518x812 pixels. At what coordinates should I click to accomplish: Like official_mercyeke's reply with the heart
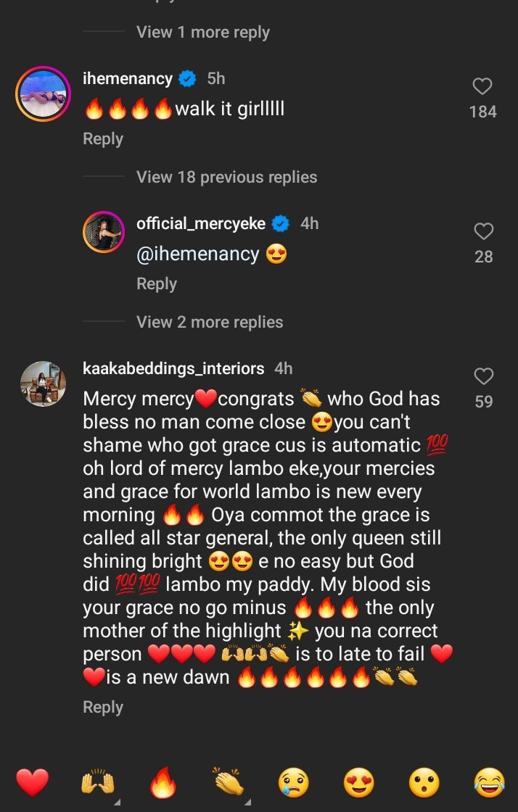[483, 232]
